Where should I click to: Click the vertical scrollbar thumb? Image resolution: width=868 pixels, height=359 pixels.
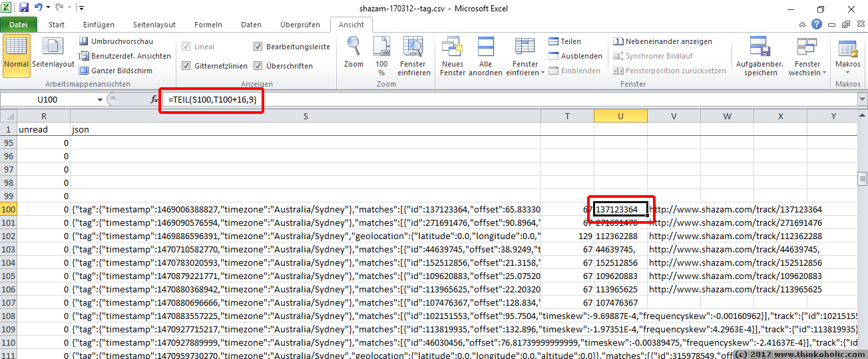click(x=862, y=179)
